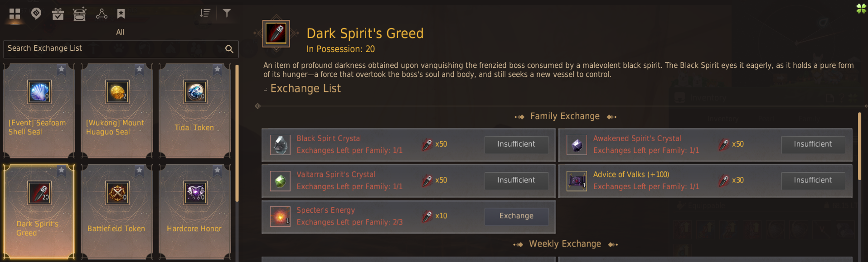868x262 pixels.
Task: Toggle favorite star on Tidal Token card
Action: coord(217,69)
